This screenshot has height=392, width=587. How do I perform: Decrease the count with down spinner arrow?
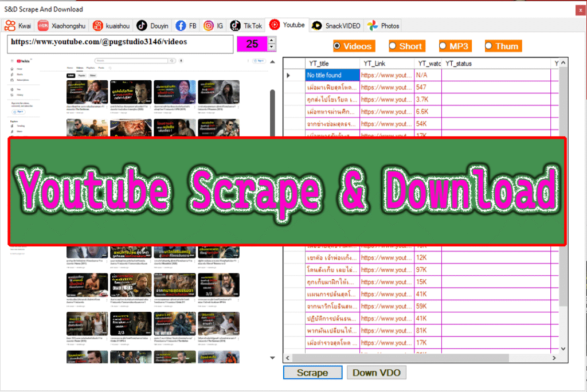click(x=272, y=47)
